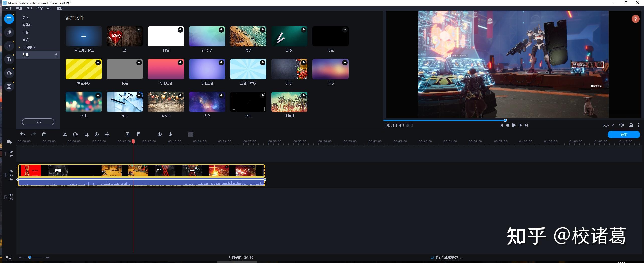644x263 pixels.
Task: Toggle the video track arrow control
Action: click(11, 179)
